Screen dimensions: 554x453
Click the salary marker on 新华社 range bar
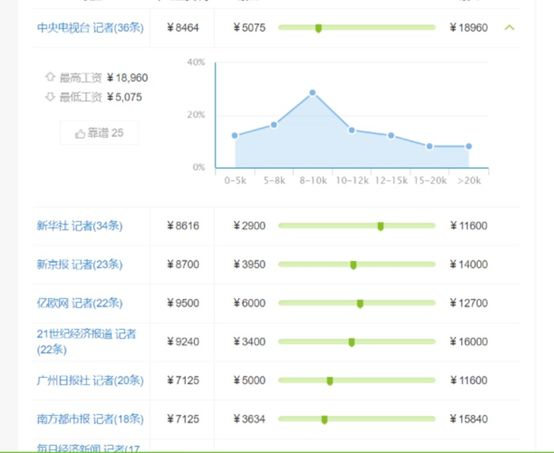point(381,226)
